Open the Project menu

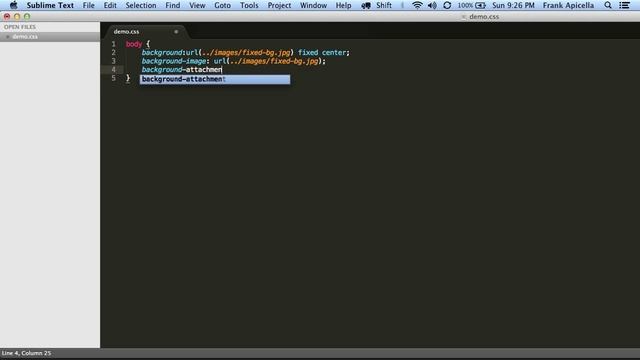pos(279,5)
